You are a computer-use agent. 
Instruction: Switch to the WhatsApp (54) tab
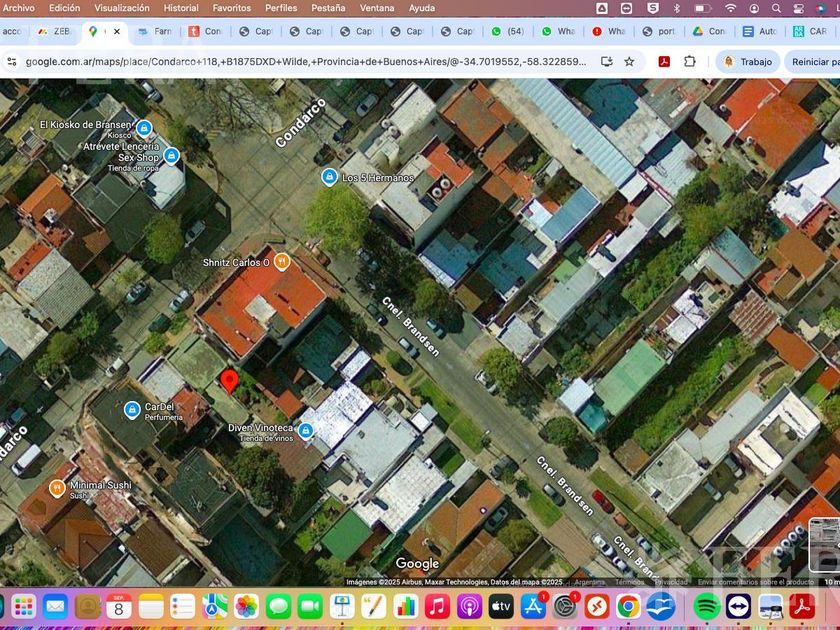click(x=508, y=31)
